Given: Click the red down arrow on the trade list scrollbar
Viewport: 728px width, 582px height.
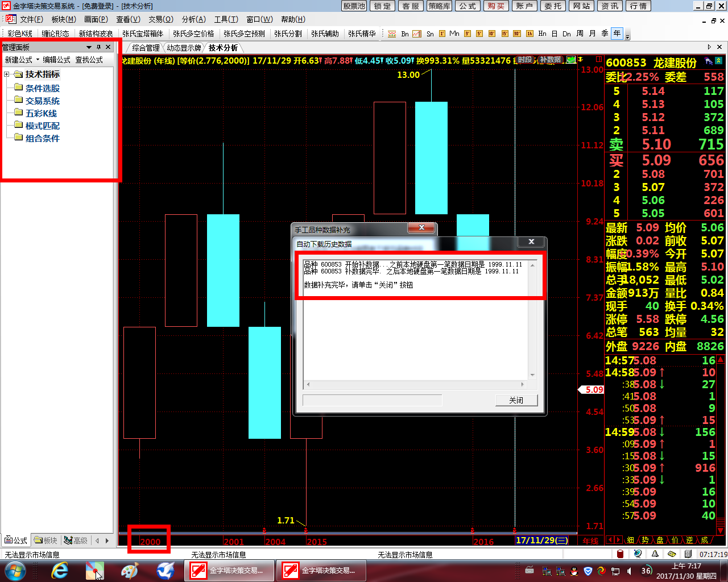Looking at the screenshot, I should [x=721, y=531].
